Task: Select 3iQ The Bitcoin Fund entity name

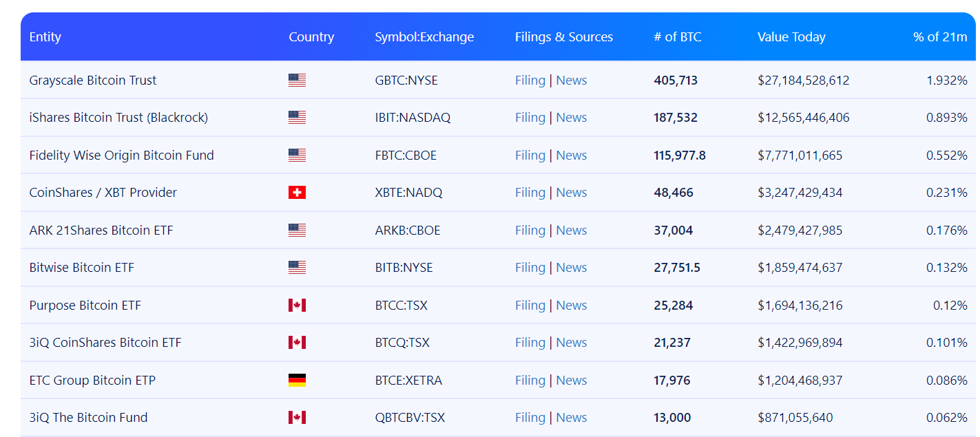Action: click(88, 418)
